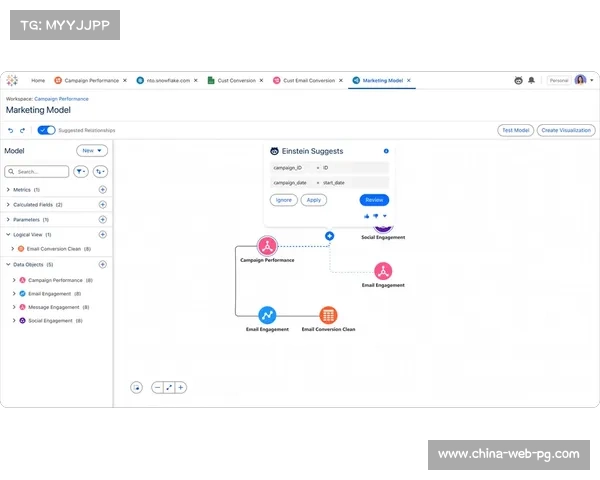
Task: Open the filter dropdown next to search
Action: pyautogui.click(x=81, y=172)
